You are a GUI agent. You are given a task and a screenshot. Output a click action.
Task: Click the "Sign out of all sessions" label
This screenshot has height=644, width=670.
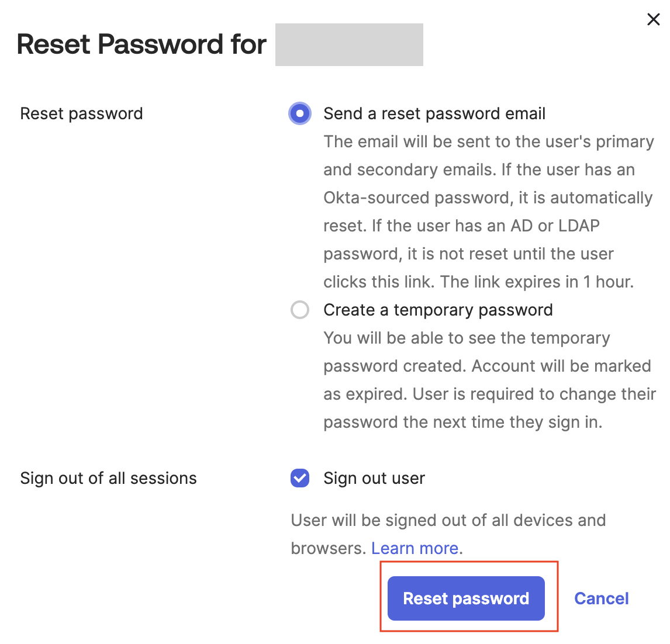click(108, 478)
